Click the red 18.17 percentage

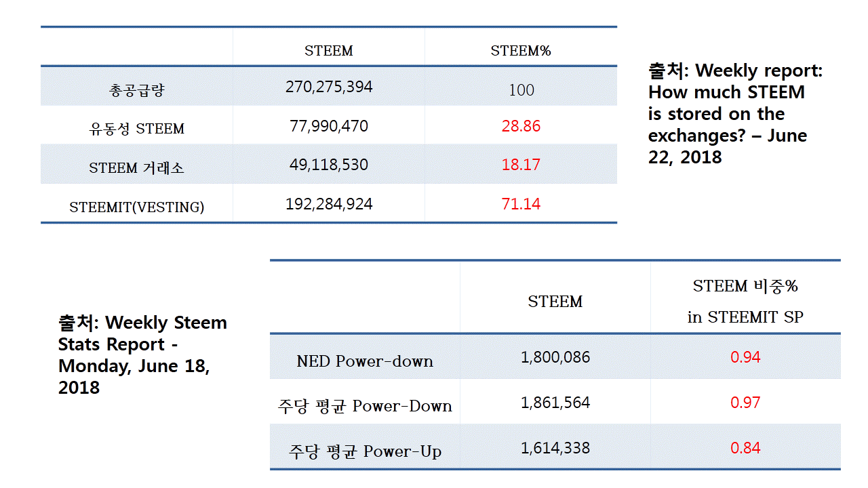click(x=521, y=165)
